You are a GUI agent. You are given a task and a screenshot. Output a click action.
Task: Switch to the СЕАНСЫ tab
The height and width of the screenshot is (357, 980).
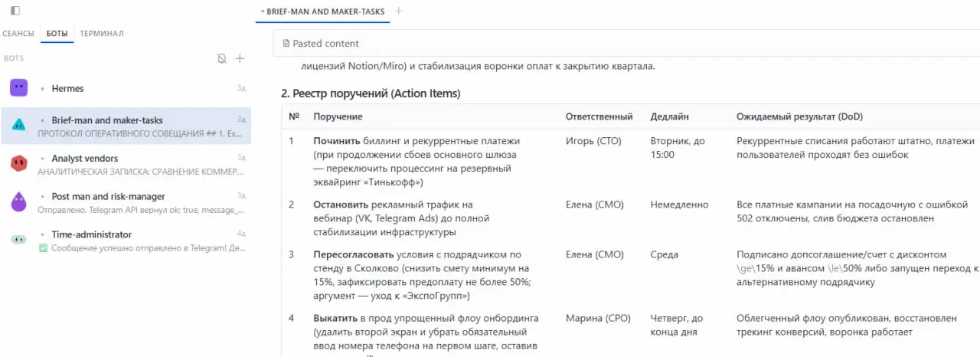(x=18, y=34)
